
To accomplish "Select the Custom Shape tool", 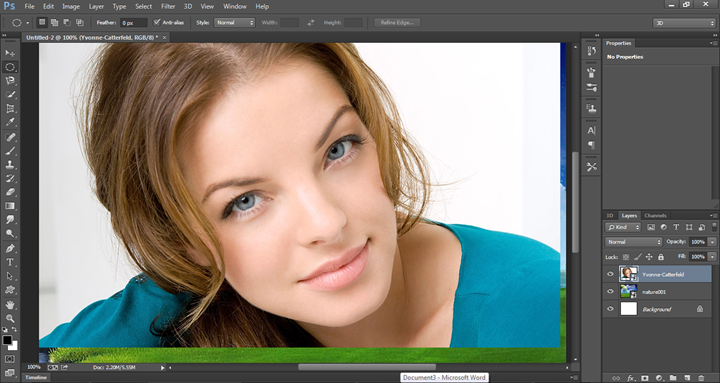I will (10, 290).
